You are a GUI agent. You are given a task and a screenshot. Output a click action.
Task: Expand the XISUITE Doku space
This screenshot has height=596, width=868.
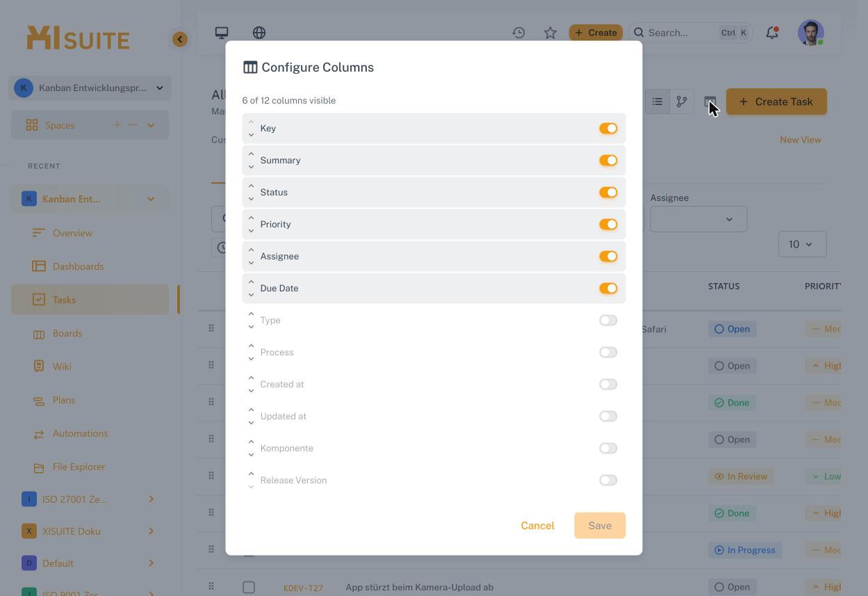point(151,531)
